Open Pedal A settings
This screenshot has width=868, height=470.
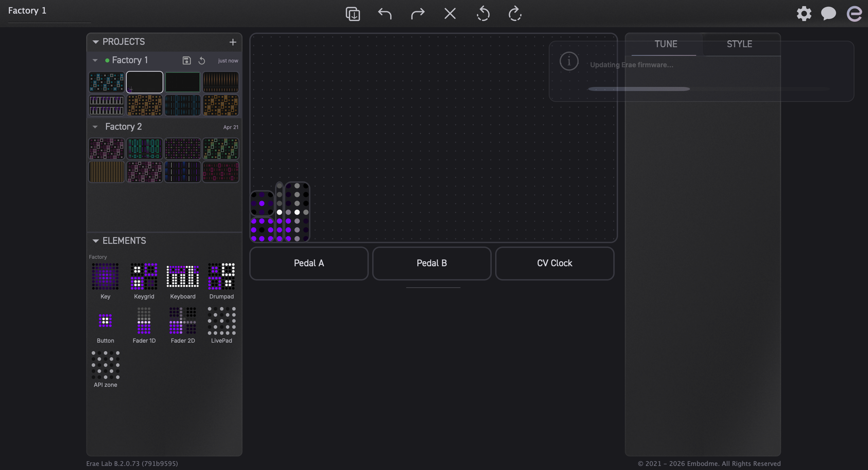tap(309, 263)
